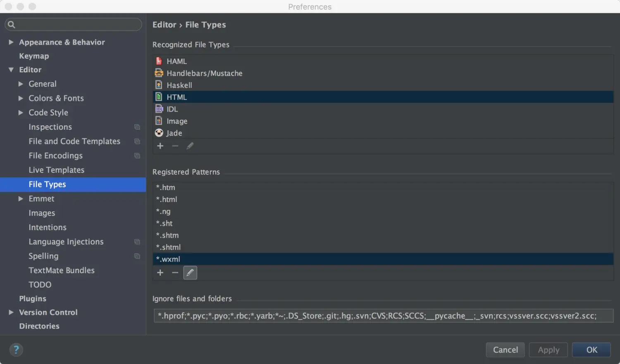
Task: Select the *.wxml pattern
Action: click(x=383, y=259)
